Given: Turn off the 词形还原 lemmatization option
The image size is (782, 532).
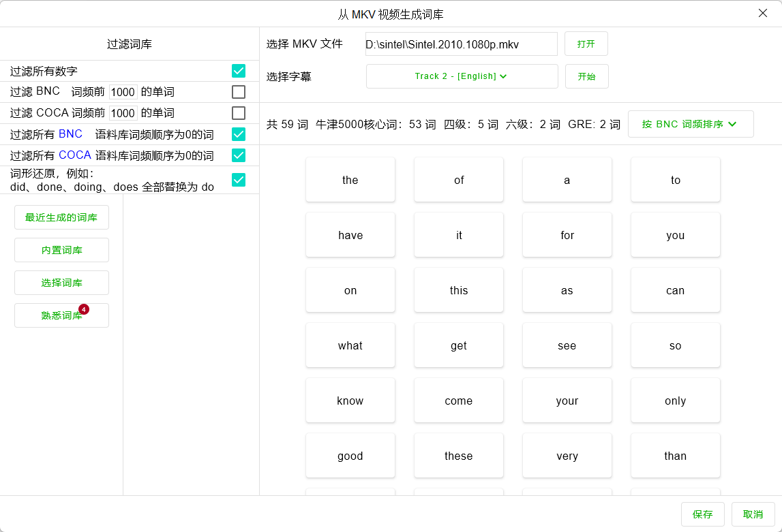Looking at the screenshot, I should (239, 180).
